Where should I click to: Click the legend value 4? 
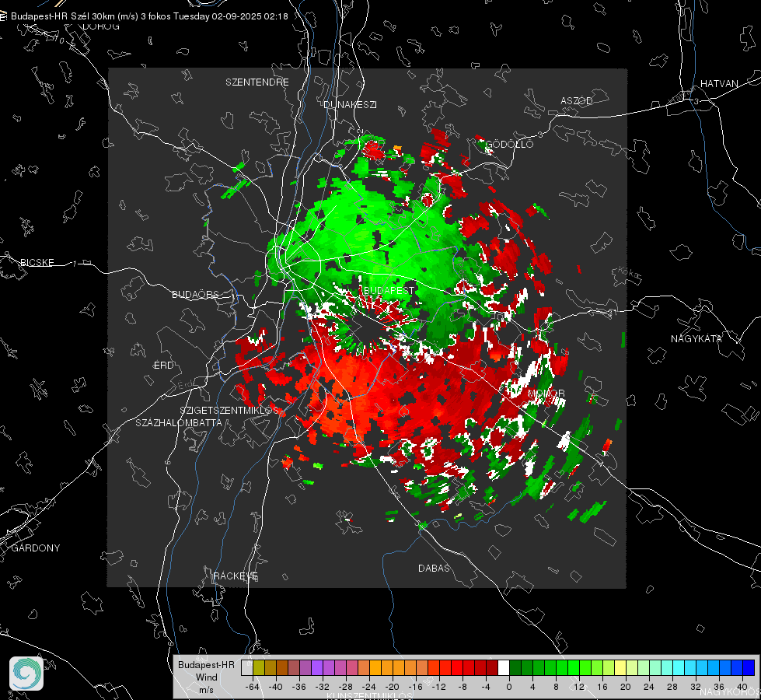532,687
